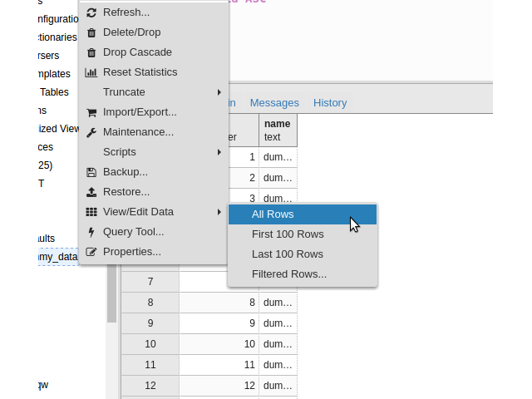Click the browser tree vertical scrollbar
The width and height of the screenshot is (532, 399).
coord(111,293)
